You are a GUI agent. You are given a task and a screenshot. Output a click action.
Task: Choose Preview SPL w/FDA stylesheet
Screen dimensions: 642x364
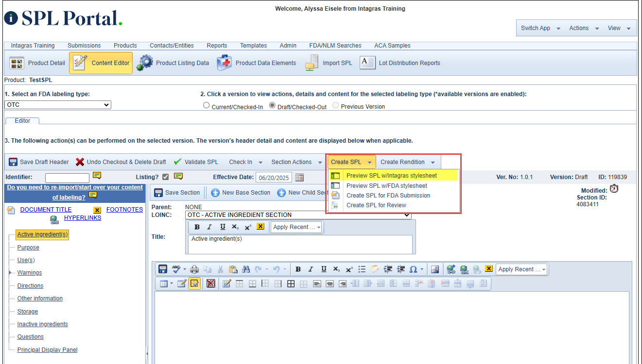pos(386,185)
